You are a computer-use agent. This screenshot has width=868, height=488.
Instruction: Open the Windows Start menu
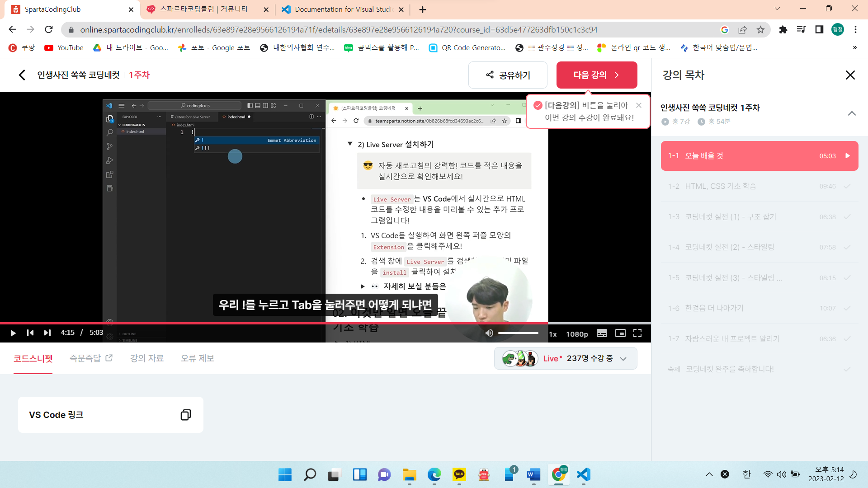(x=285, y=474)
